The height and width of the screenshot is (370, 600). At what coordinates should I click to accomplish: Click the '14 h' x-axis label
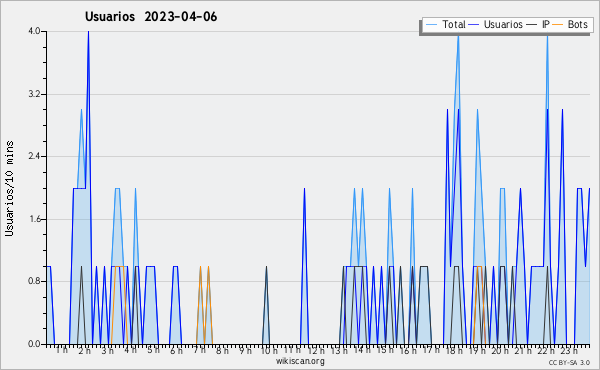362,350
